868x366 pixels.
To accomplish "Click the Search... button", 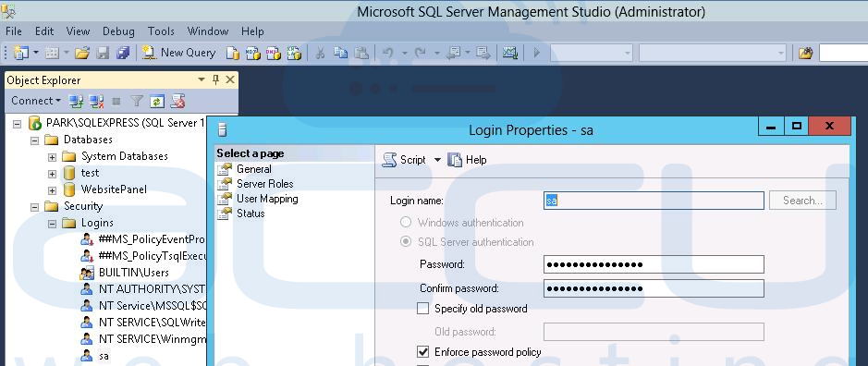I will click(802, 201).
